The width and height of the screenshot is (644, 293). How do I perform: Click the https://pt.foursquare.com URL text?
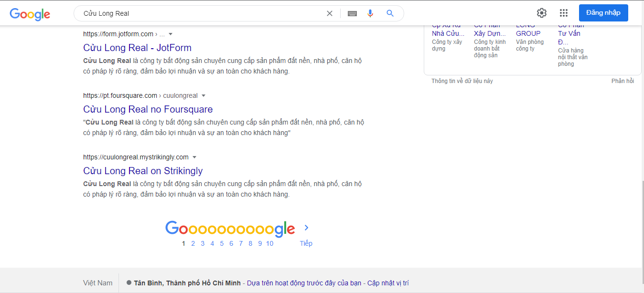[120, 95]
